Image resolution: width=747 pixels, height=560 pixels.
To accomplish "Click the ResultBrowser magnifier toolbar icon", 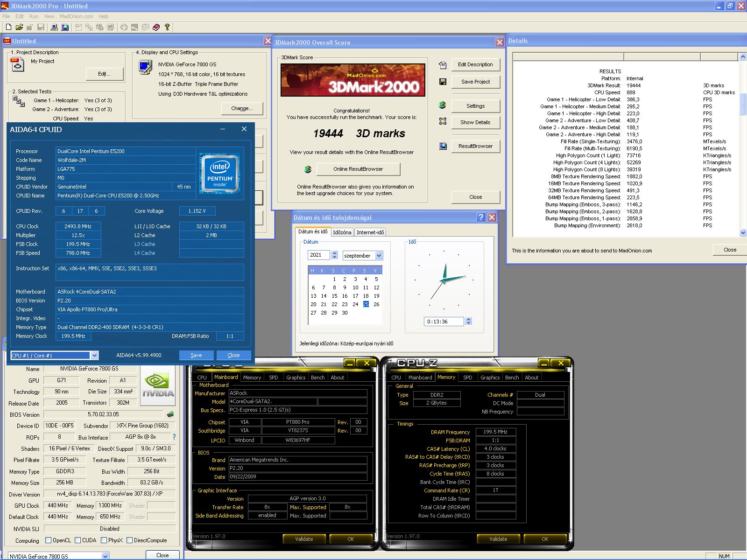I will (65, 28).
